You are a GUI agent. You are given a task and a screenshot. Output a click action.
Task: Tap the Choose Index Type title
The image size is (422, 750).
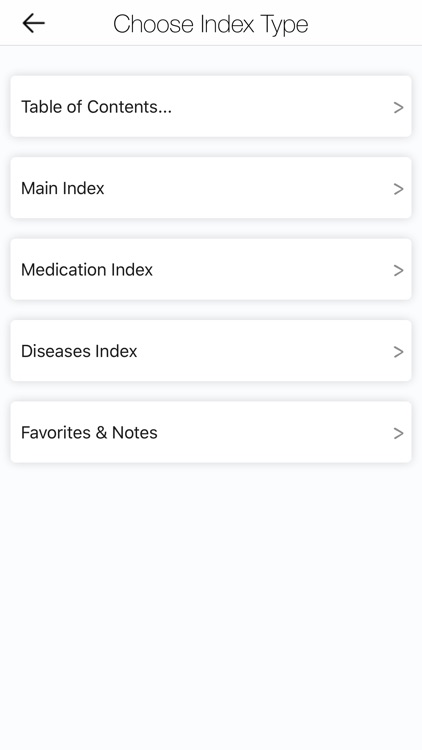[211, 24]
